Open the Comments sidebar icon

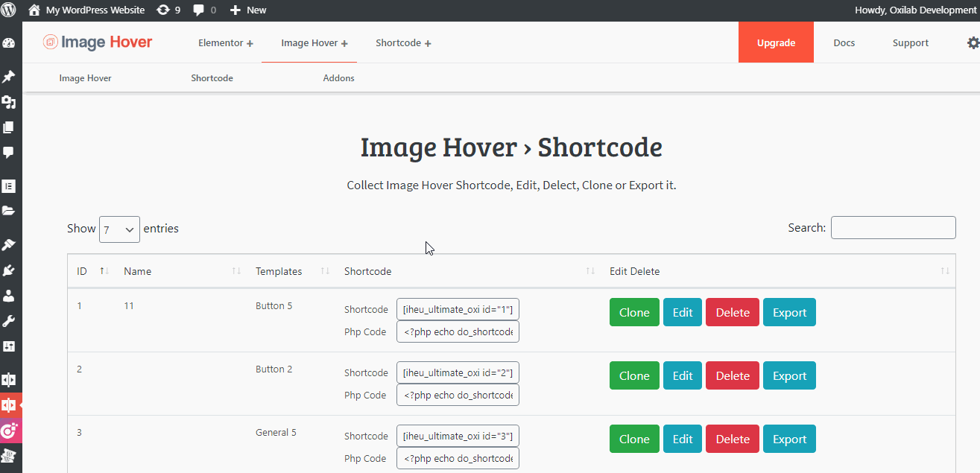[x=9, y=153]
